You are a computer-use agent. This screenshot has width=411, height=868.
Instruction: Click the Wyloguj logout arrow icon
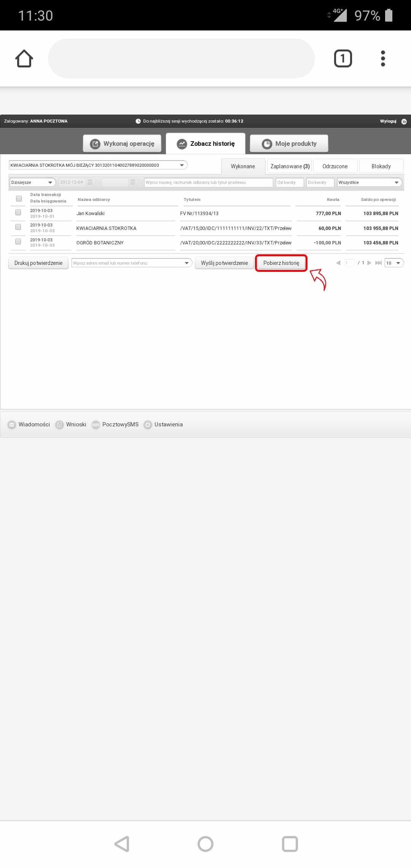pyautogui.click(x=404, y=121)
